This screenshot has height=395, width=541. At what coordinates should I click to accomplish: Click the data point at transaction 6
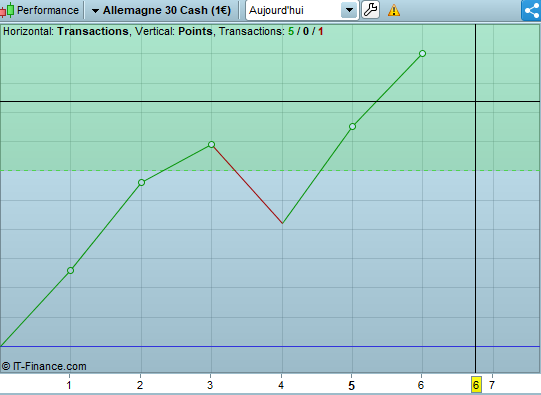(422, 53)
